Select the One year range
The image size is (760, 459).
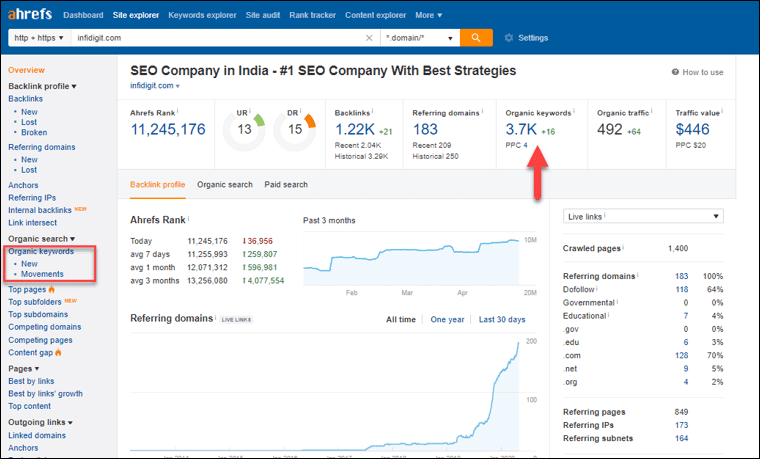447,319
